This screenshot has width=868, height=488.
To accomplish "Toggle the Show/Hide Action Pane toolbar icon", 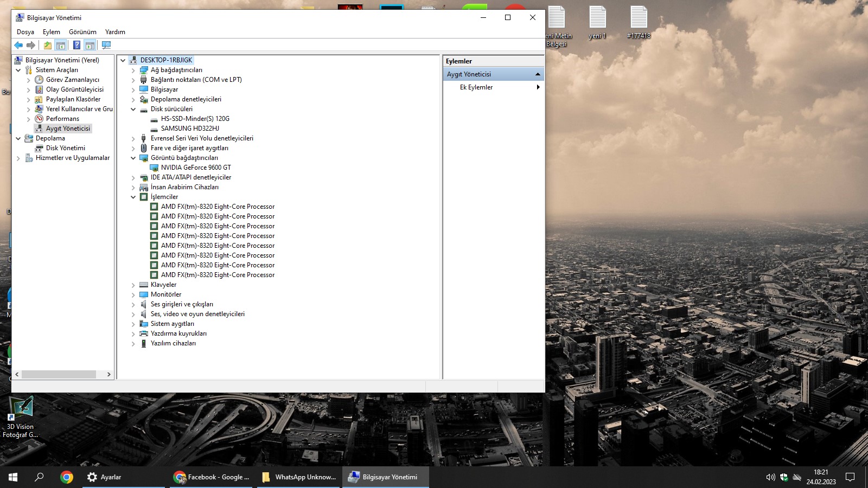I will pyautogui.click(x=90, y=46).
